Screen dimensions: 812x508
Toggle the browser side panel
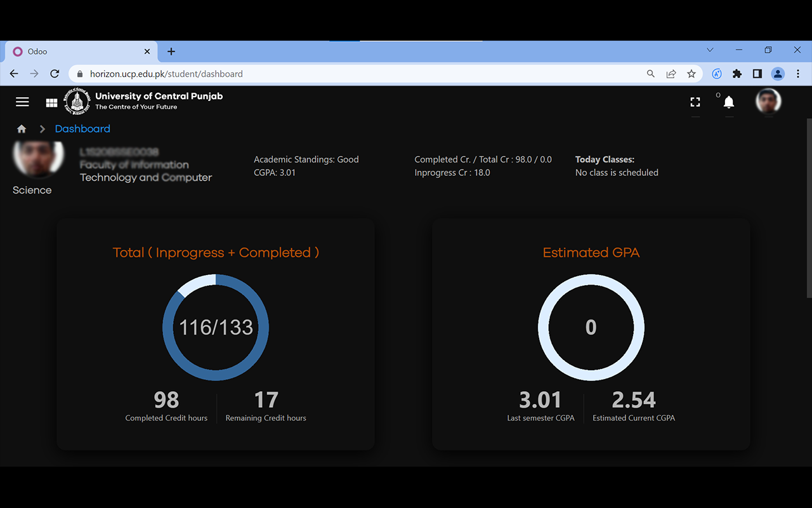757,74
